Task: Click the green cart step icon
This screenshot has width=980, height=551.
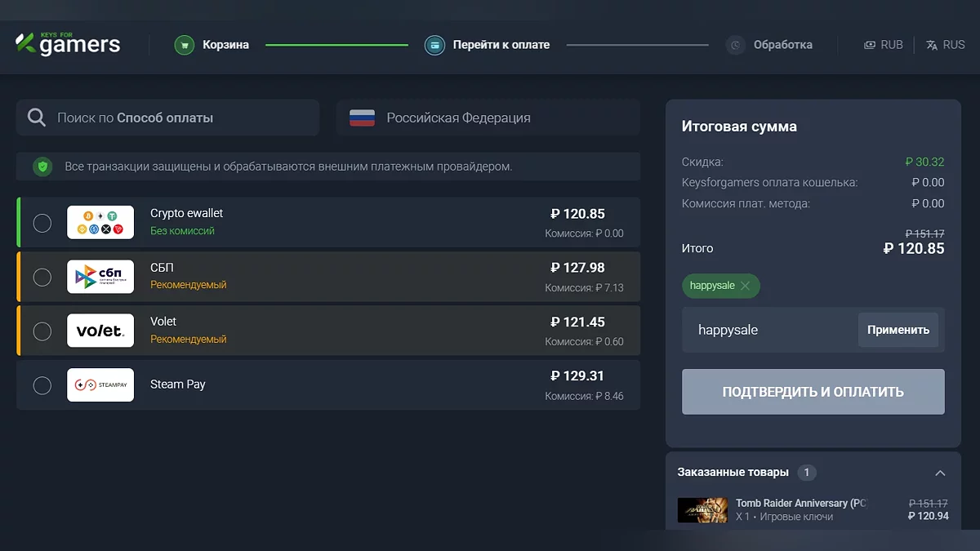Action: 185,45
